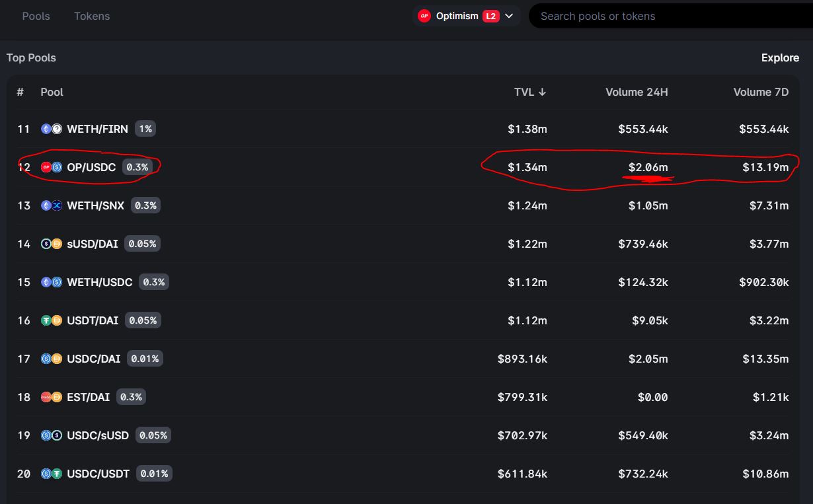Open the EST/DAI pool name

[89, 397]
